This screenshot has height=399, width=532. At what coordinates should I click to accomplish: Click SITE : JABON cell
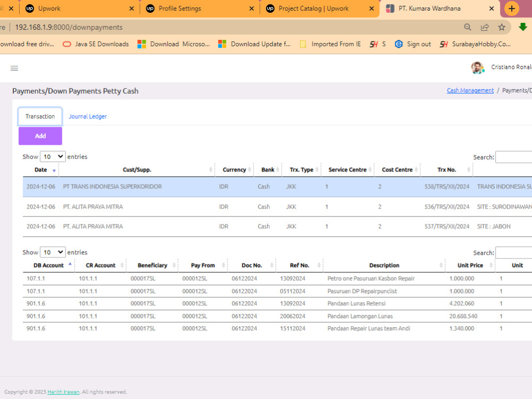(x=494, y=226)
